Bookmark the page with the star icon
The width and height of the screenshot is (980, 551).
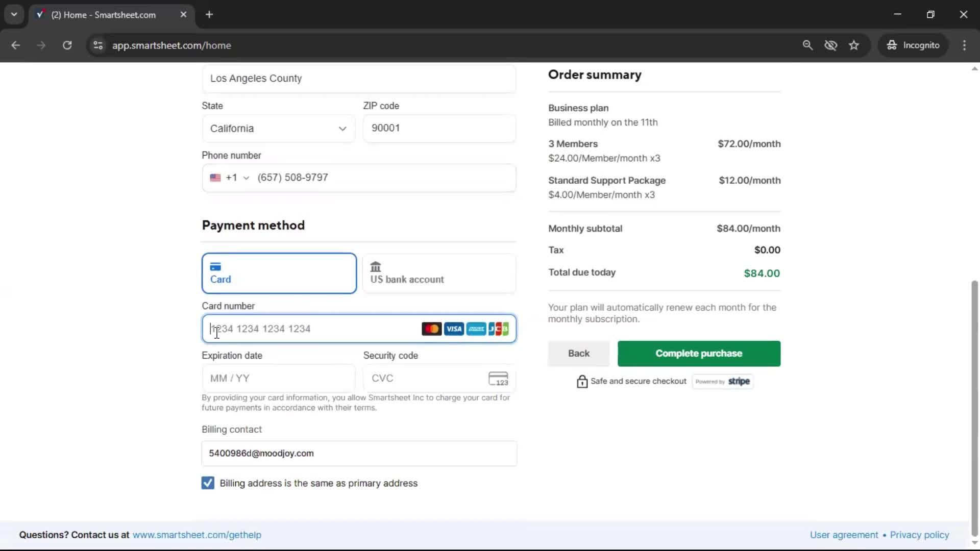854,45
